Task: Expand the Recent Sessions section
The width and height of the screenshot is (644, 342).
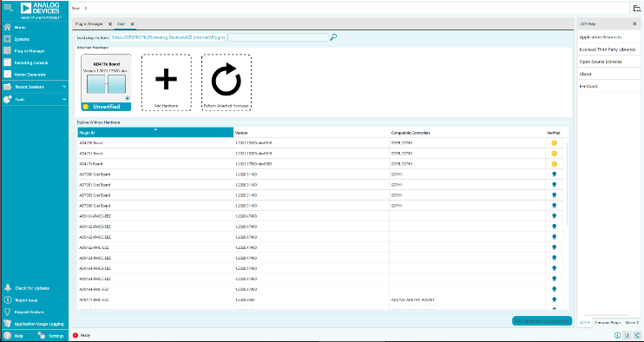Action: 35,87
